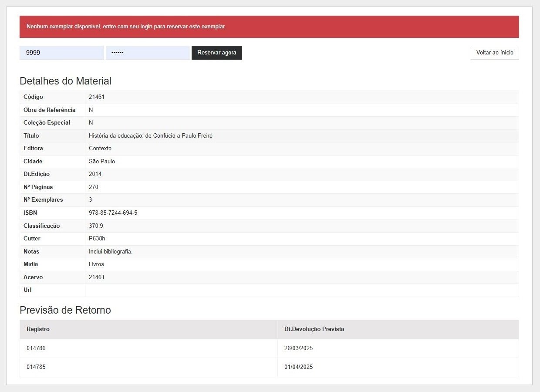This screenshot has width=540, height=392.
Task: Click the ISBN value 978-85-7244-694-5
Action: point(113,213)
